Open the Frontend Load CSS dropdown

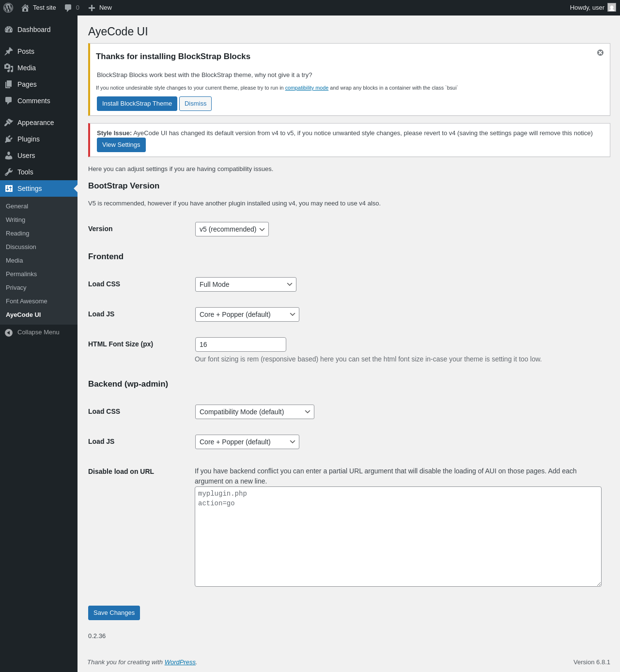pyautogui.click(x=246, y=284)
